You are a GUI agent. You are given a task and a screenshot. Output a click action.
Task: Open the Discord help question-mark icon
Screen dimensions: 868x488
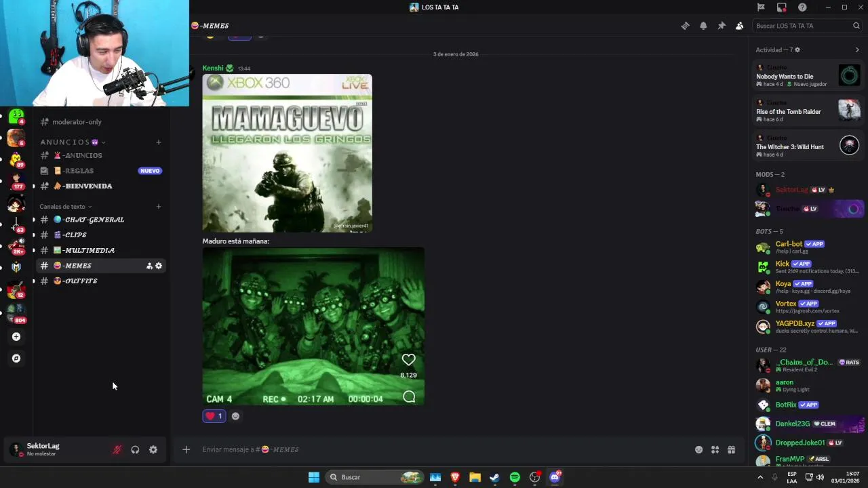point(802,7)
